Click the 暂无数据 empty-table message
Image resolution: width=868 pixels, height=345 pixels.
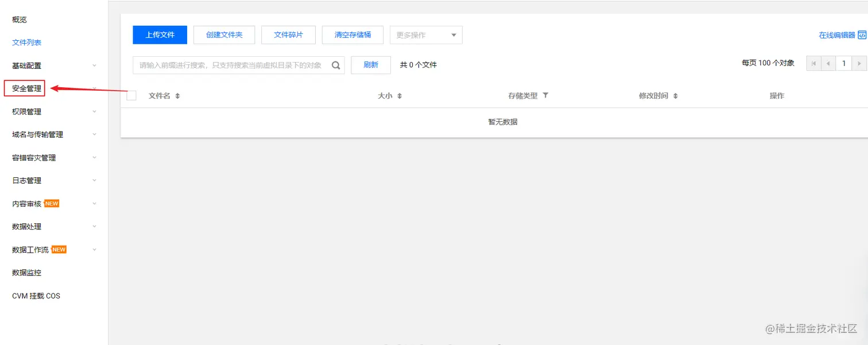click(503, 122)
